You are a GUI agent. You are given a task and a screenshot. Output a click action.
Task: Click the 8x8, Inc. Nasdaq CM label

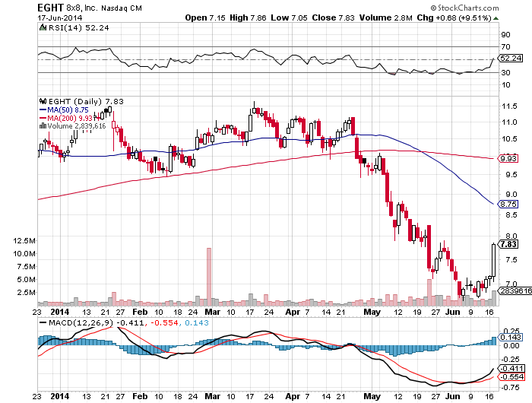coord(104,8)
